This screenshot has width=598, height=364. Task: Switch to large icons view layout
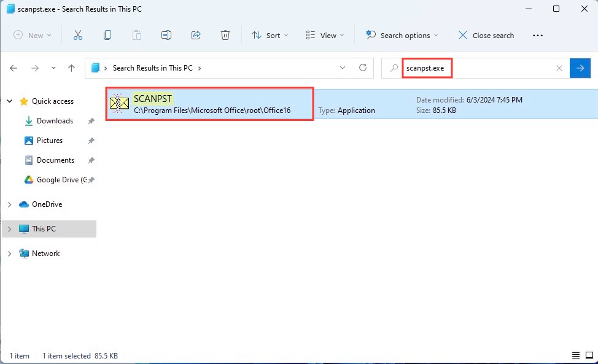(589, 355)
